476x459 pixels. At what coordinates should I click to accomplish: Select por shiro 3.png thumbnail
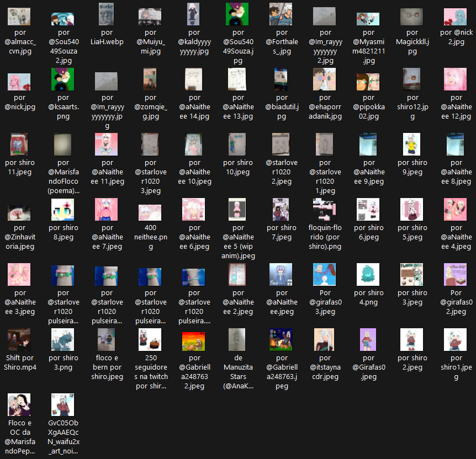pos(63,340)
